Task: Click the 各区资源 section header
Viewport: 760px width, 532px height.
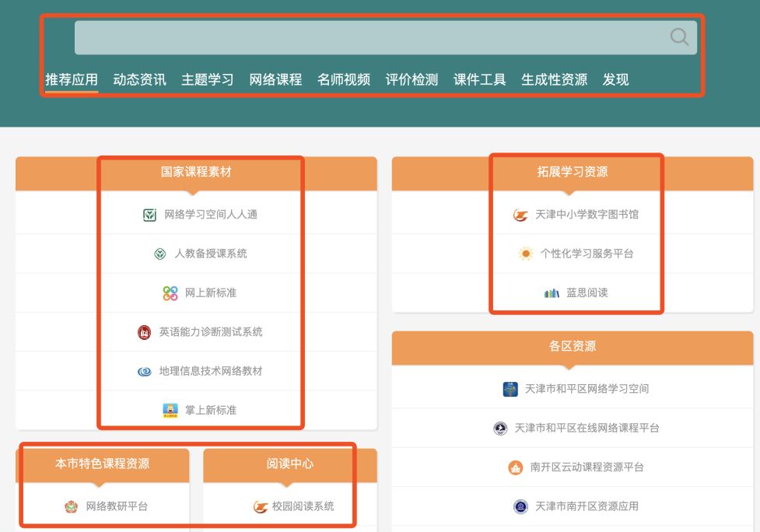Action: point(573,346)
